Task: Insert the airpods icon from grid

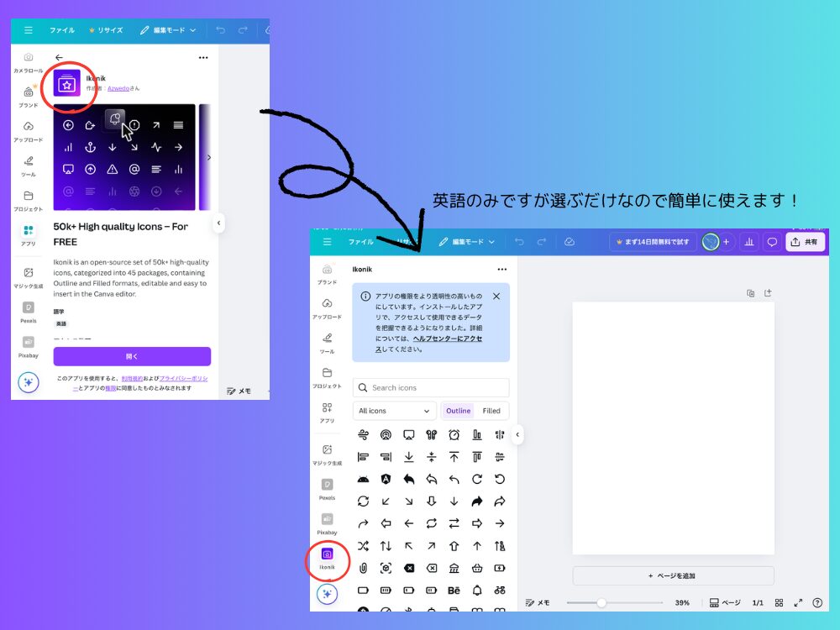Action: pos(431,434)
